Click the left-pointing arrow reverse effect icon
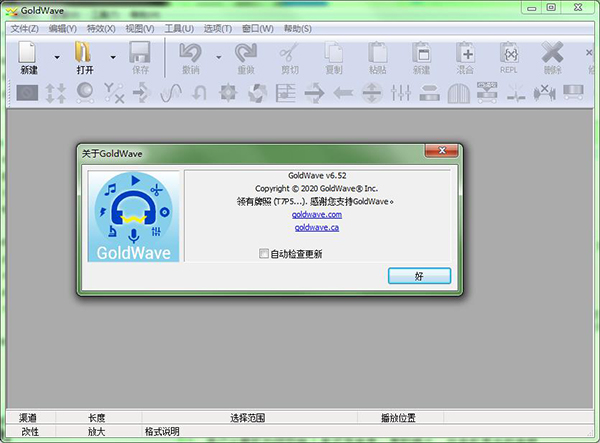This screenshot has height=443, width=600. (343, 93)
